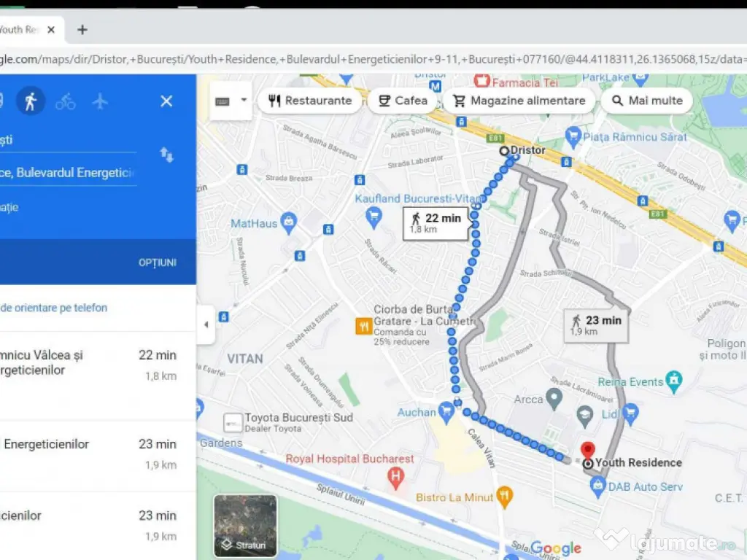Collapse the side panel arrow
The width and height of the screenshot is (747, 560).
[206, 324]
